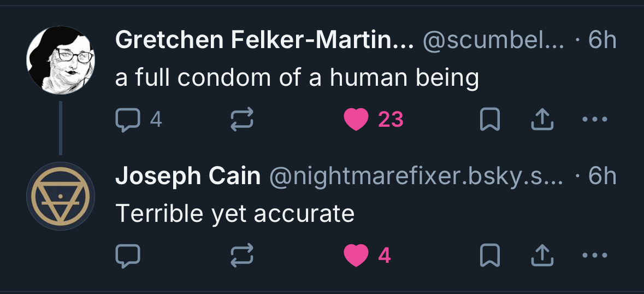Screen dimensions: 644x294
Task: Share Gretchen Felker-Martin's post
Action: click(542, 120)
